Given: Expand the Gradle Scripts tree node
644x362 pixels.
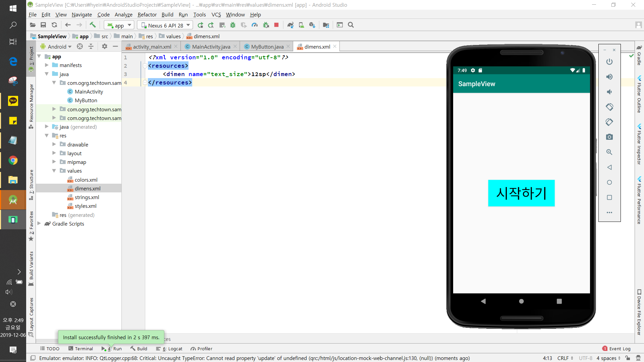Looking at the screenshot, I should click(x=39, y=224).
